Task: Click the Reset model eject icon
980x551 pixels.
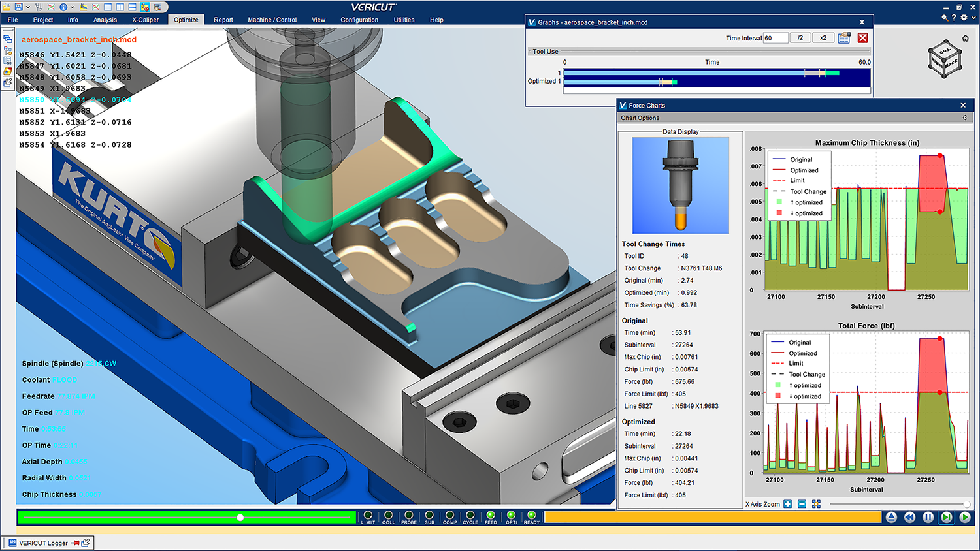Action: [x=891, y=517]
